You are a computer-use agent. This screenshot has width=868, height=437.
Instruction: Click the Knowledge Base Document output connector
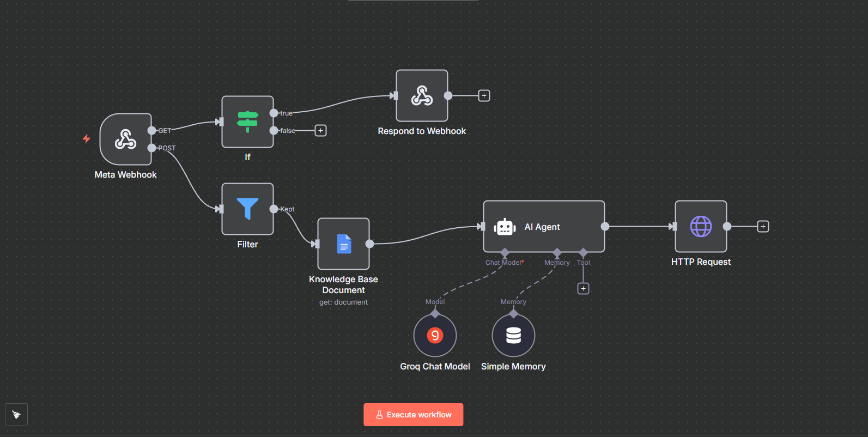pos(369,244)
